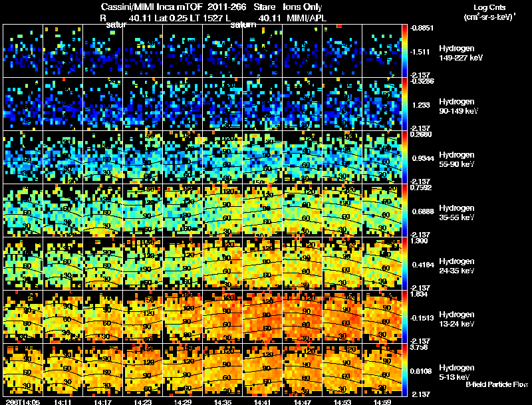Viewport: 532px width, 405px height.
Task: Click the 0.9344 color scale value
Action: [x=423, y=158]
